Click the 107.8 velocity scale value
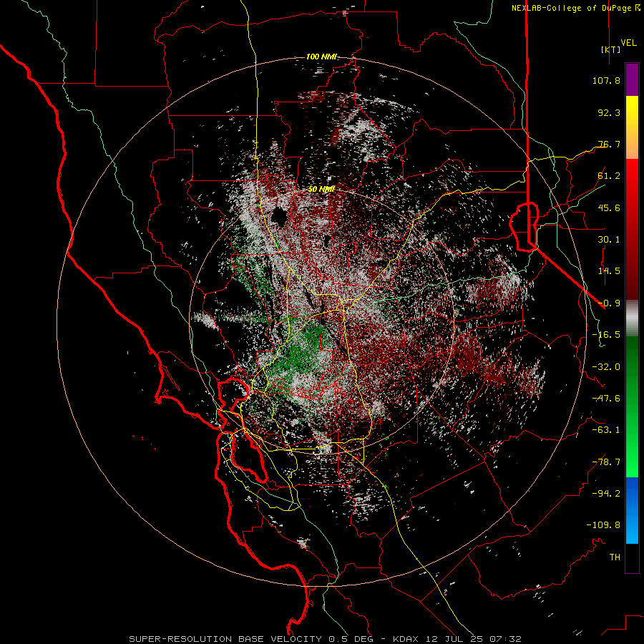The height and width of the screenshot is (644, 644). coord(606,80)
